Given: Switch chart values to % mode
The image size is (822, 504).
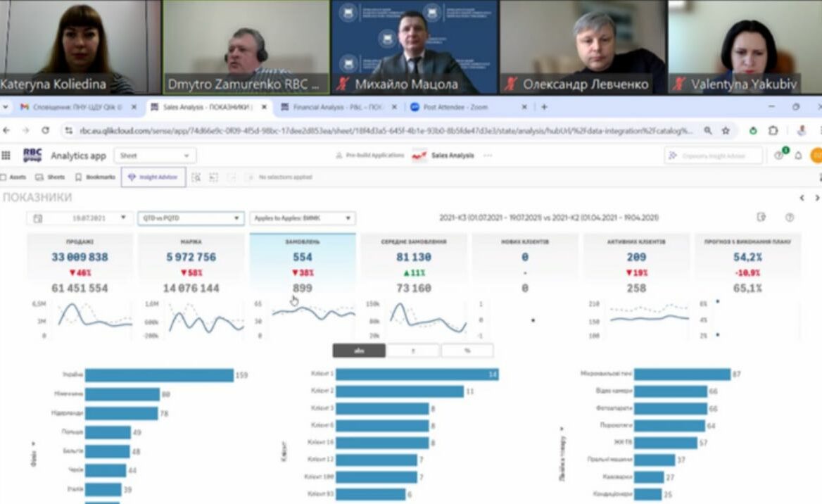Looking at the screenshot, I should (x=467, y=351).
